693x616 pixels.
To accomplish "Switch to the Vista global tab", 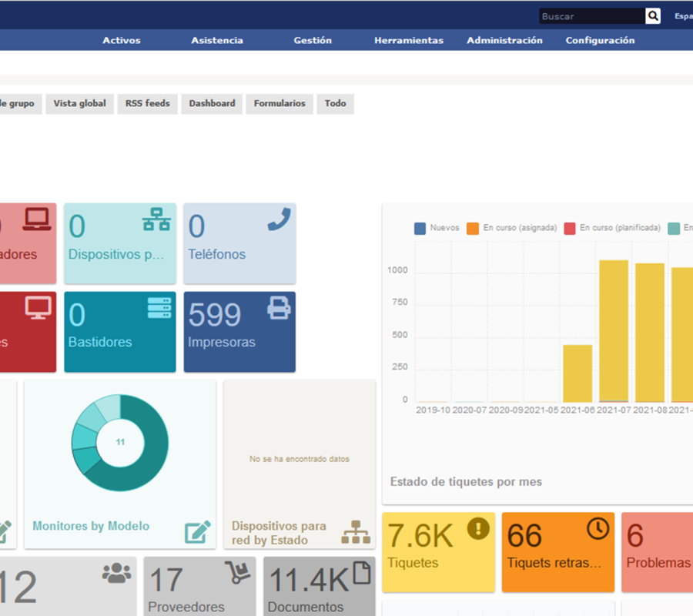I will point(79,104).
